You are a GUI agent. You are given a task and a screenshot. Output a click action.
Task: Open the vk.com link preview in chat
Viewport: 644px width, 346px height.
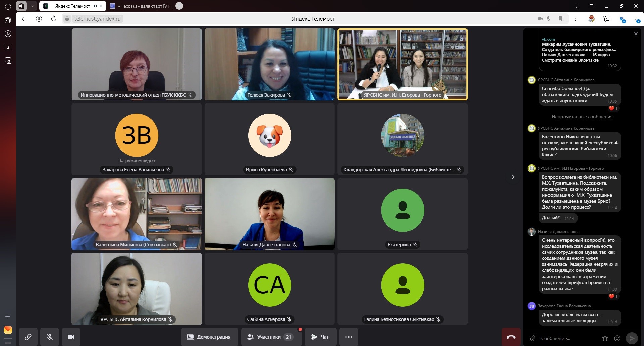pos(580,50)
